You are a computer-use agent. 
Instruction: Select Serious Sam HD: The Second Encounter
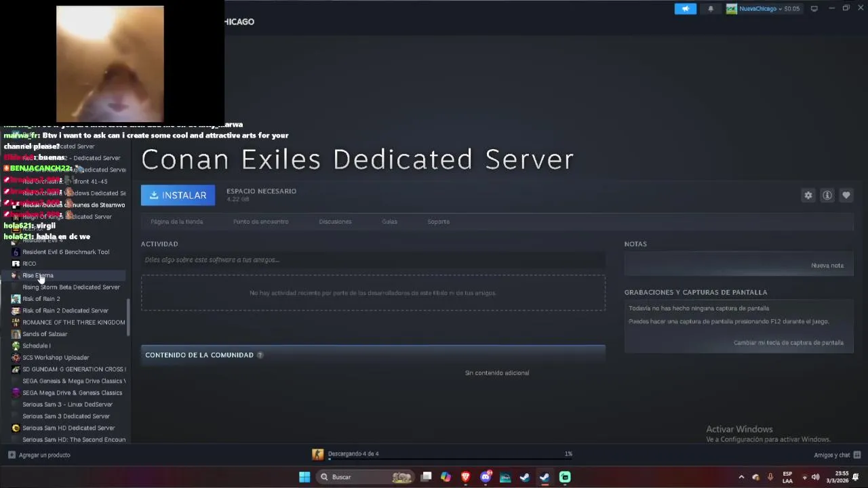[73, 440]
